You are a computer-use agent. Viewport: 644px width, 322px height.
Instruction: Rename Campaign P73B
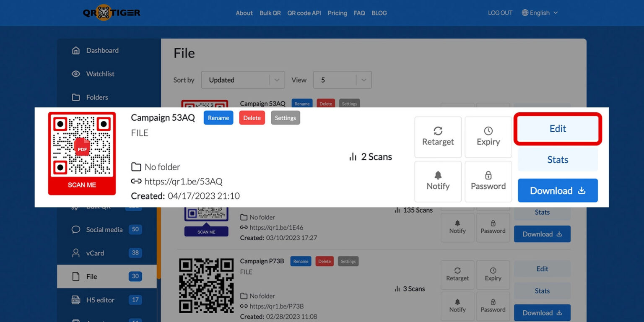coord(301,261)
